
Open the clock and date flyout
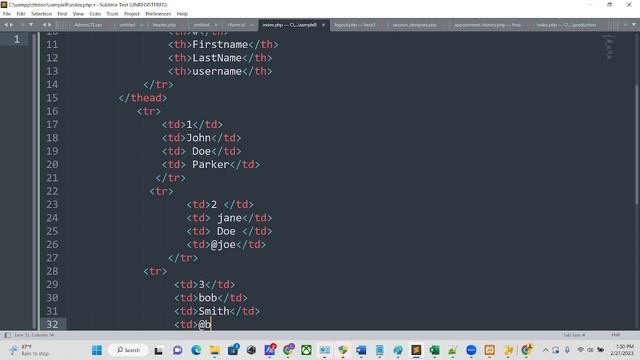tap(622, 350)
